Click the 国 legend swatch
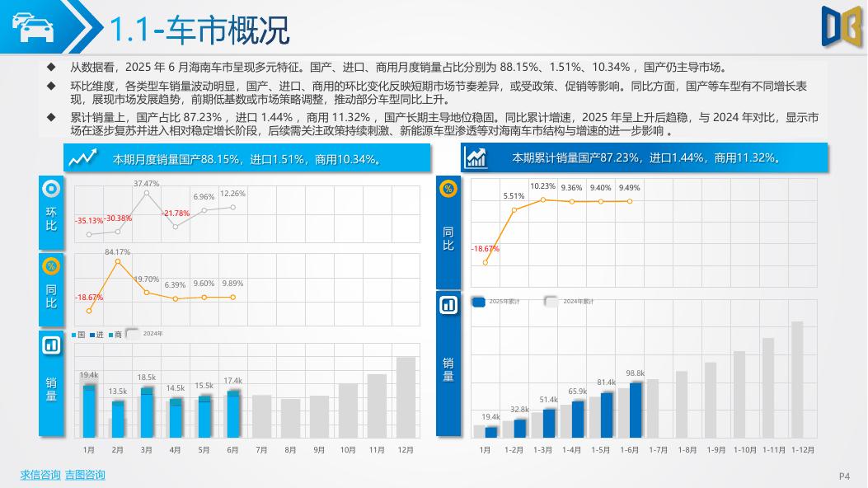 click(x=74, y=335)
